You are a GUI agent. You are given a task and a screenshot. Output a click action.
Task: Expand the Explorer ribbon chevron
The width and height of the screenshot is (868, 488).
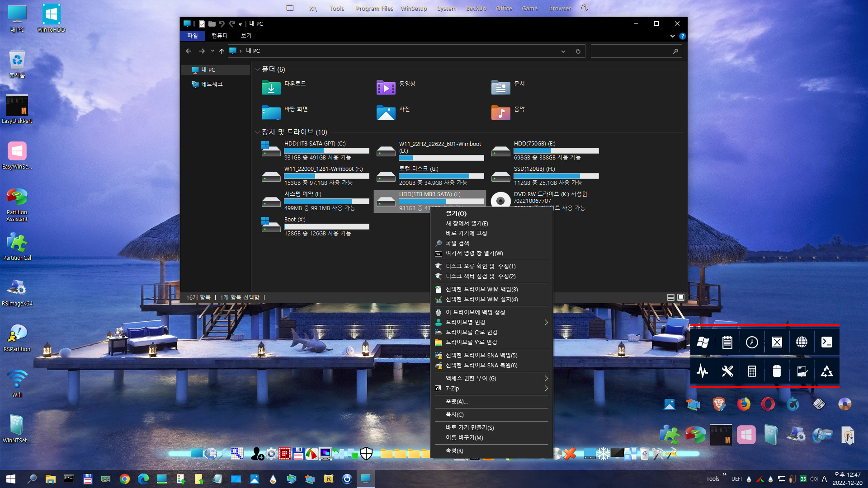(672, 36)
